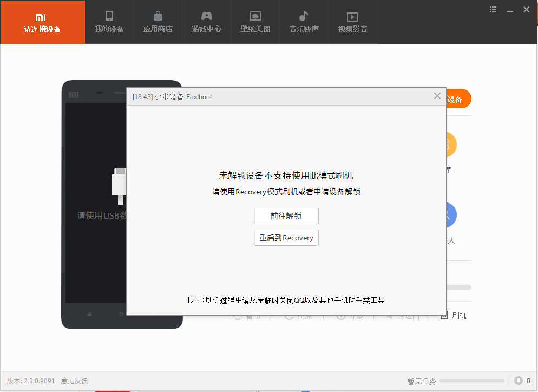Go to 游戏中心 game center
Viewport: 538px width, 392px height.
click(206, 22)
